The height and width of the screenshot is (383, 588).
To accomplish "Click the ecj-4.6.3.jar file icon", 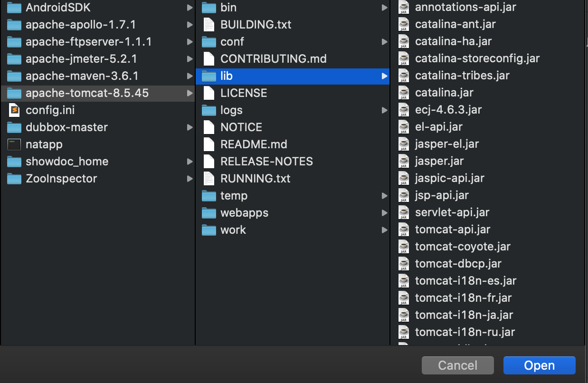I will [404, 110].
